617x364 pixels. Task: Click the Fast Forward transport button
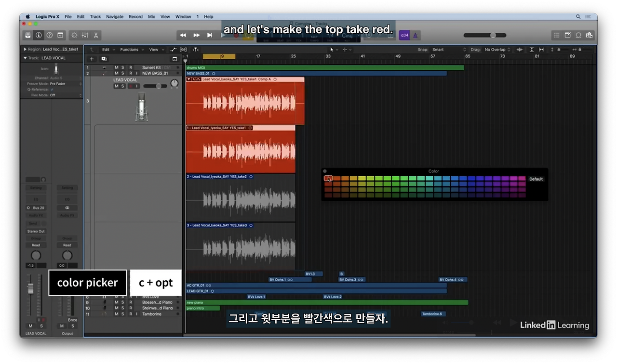[196, 35]
